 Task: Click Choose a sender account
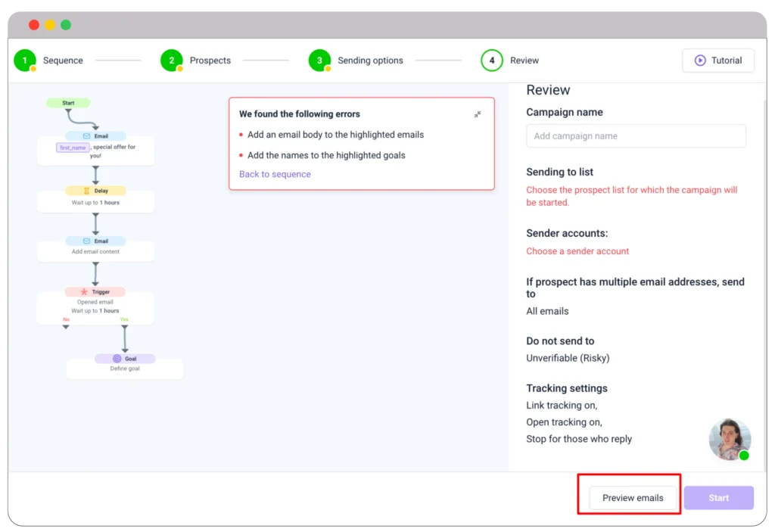pyautogui.click(x=577, y=250)
